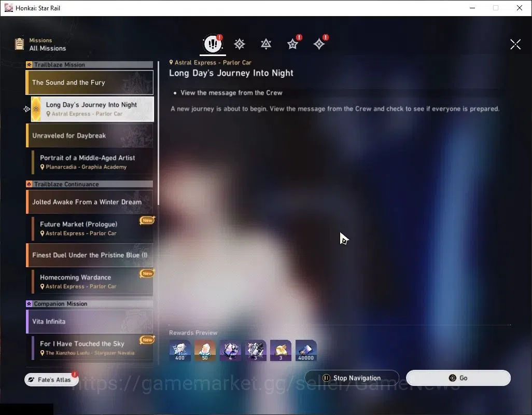The height and width of the screenshot is (415, 532).
Task: Click the New badge on For I Have Touched the Sky
Action: tap(147, 340)
